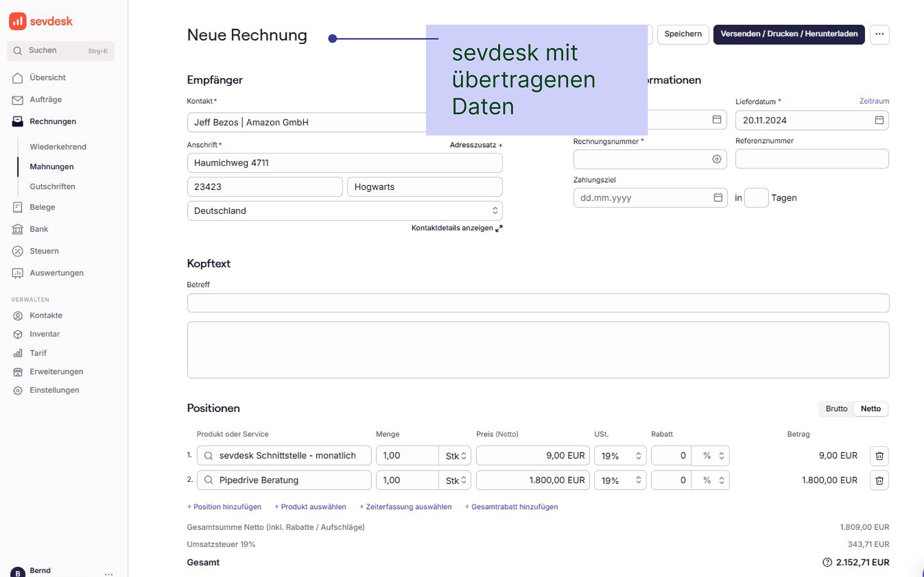This screenshot has height=577, width=924.
Task: Click the Speichern button
Action: 683,34
